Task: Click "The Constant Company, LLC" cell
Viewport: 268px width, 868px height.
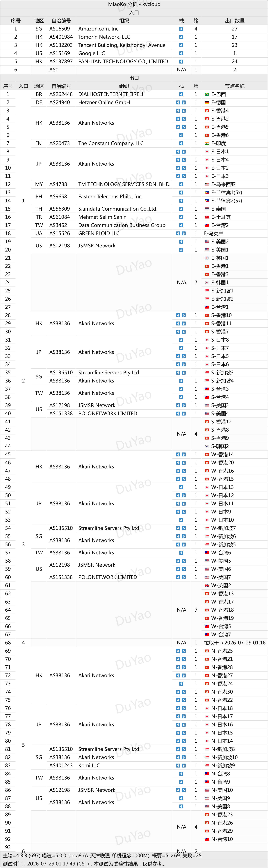Action: [111, 143]
